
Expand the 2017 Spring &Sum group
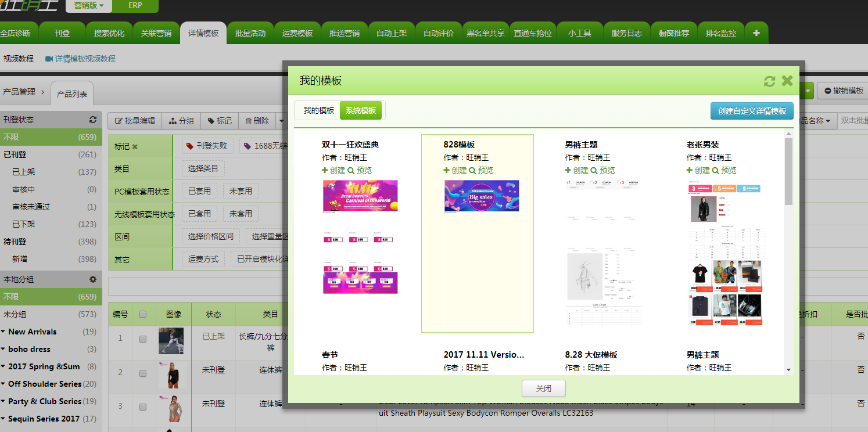pos(3,367)
